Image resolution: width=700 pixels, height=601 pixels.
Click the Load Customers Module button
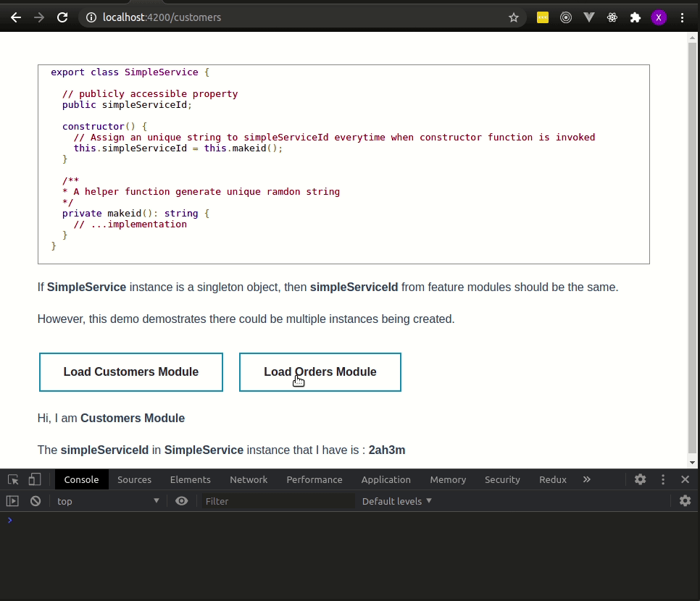[130, 371]
